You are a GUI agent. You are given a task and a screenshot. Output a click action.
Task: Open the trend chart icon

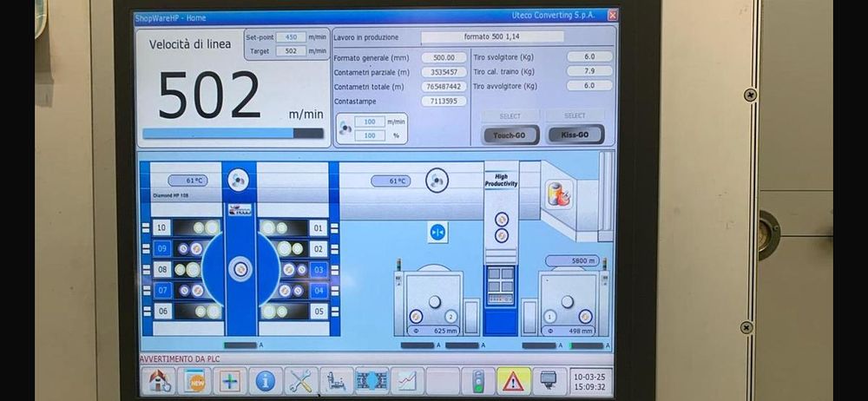coord(407,381)
